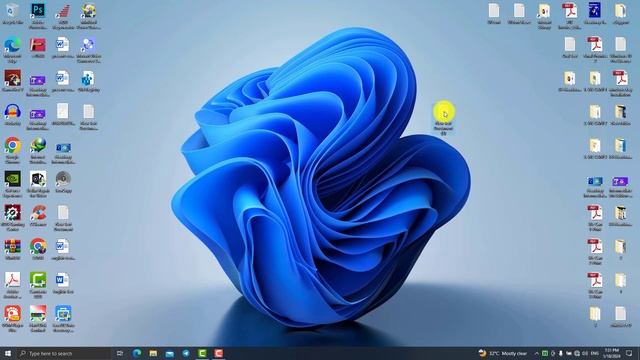Viewport: 640px width, 360px height.
Task: Open File Explorer from the taskbar
Action: click(153, 353)
